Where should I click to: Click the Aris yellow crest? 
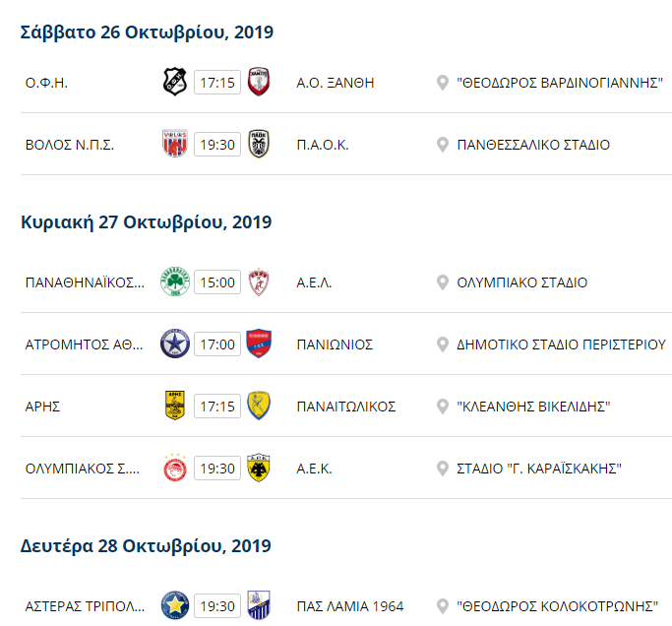pyautogui.click(x=175, y=406)
